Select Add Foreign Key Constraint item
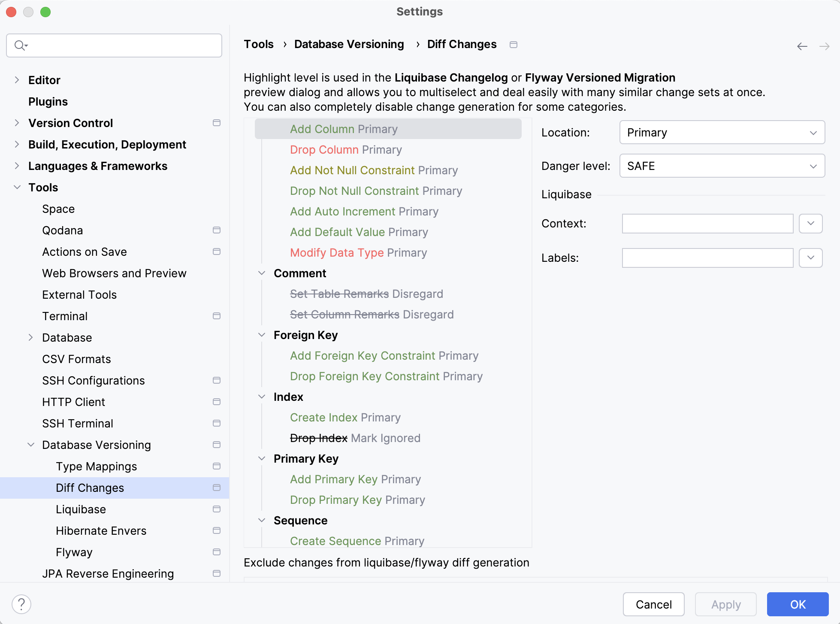Viewport: 840px width, 624px height. [x=363, y=355]
